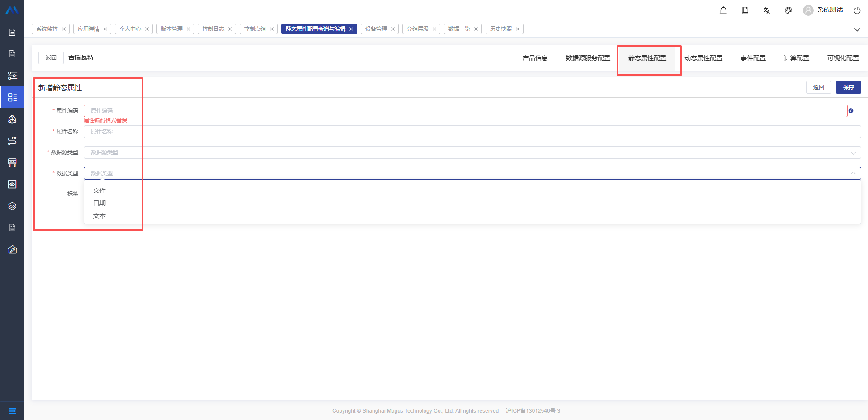The width and height of the screenshot is (868, 420).
Task: Click 返回 button next to 古瑞瓦特
Action: [x=51, y=58]
